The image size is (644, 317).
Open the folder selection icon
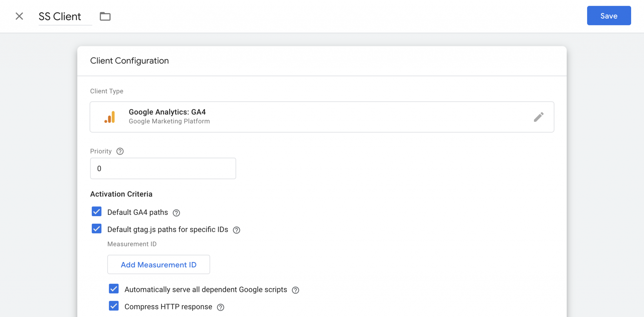[x=105, y=16]
